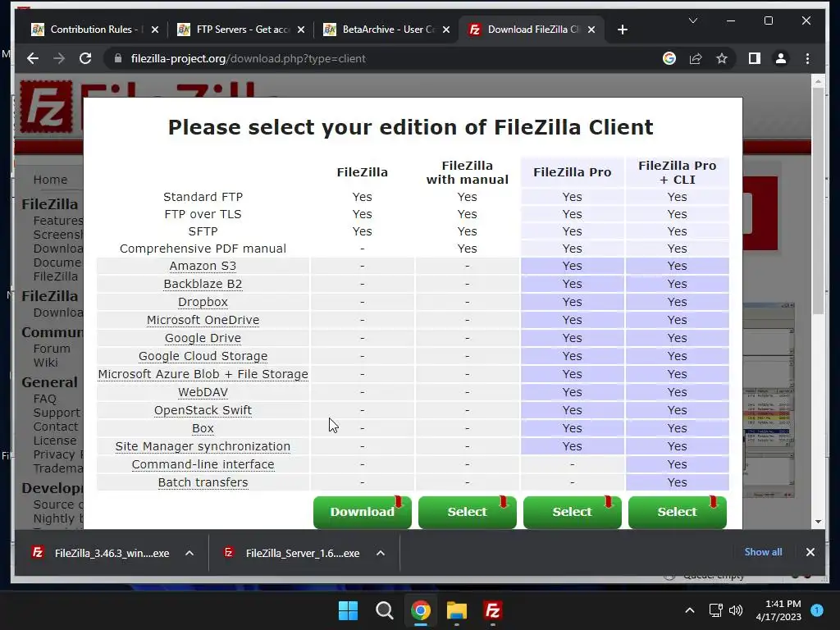The height and width of the screenshot is (630, 840).
Task: Click the FileZilla logo in header
Action: (x=46, y=107)
